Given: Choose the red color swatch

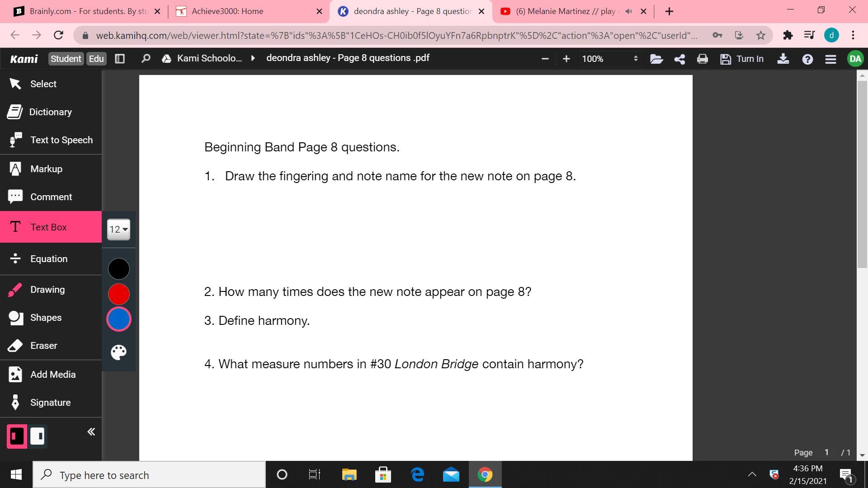Looking at the screenshot, I should click(x=118, y=294).
